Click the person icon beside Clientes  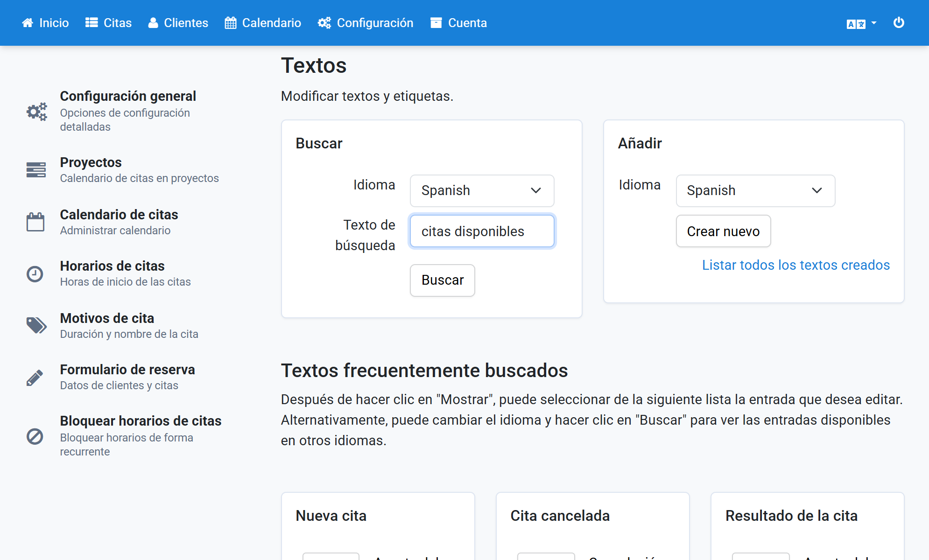(153, 23)
